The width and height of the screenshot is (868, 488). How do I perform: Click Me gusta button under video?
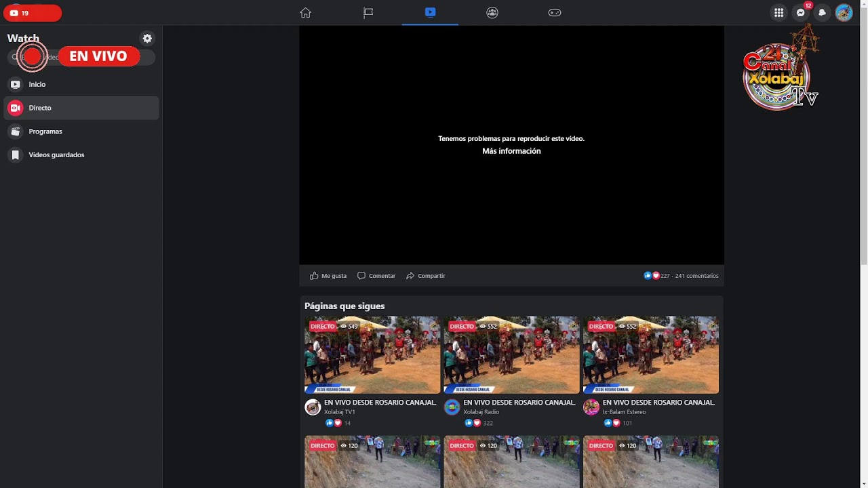coord(328,276)
